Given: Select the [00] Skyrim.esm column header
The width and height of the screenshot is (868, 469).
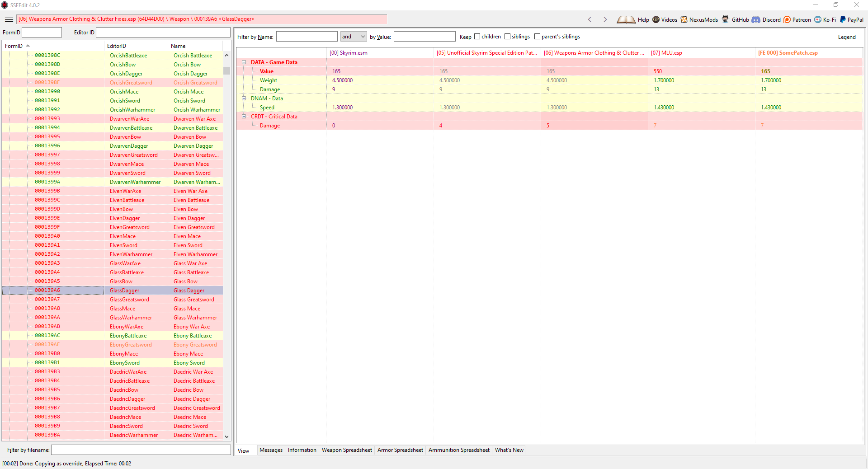Looking at the screenshot, I should (x=380, y=53).
